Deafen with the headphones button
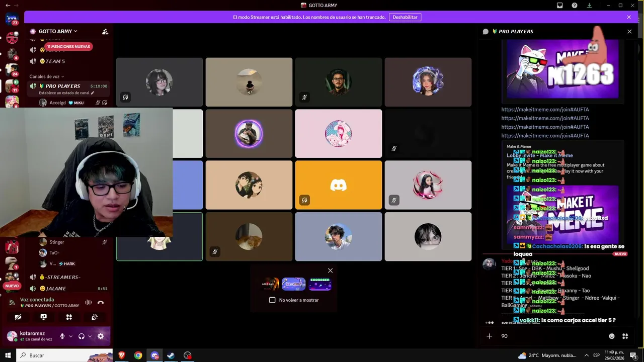 point(82,336)
